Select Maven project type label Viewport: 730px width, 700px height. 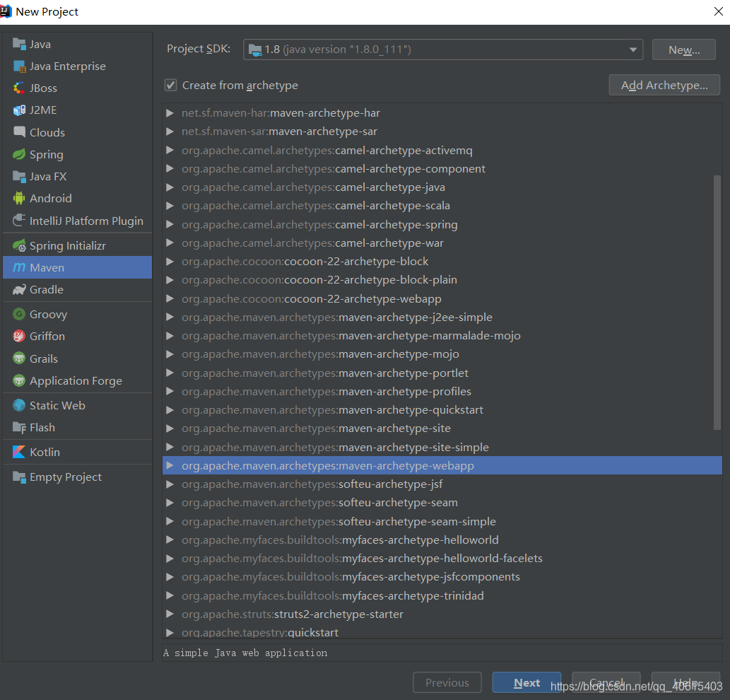(47, 268)
